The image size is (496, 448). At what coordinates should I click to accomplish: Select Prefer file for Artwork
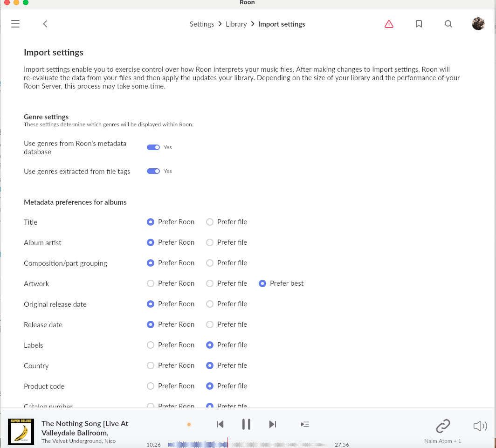pyautogui.click(x=210, y=283)
